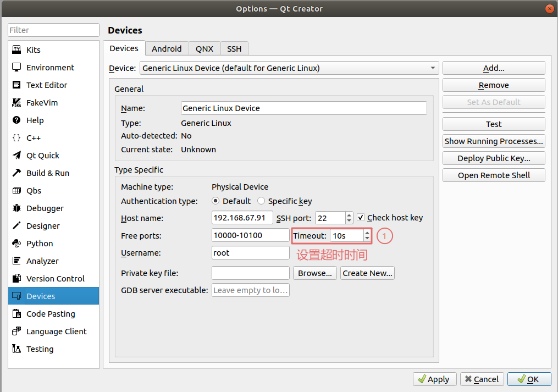Switch to the Android tab
Image resolution: width=558 pixels, height=392 pixels.
pyautogui.click(x=167, y=48)
